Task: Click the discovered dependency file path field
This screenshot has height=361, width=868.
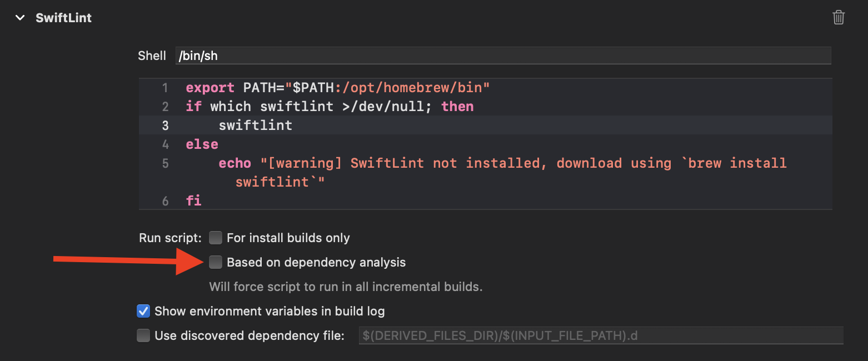Action: tap(601, 335)
